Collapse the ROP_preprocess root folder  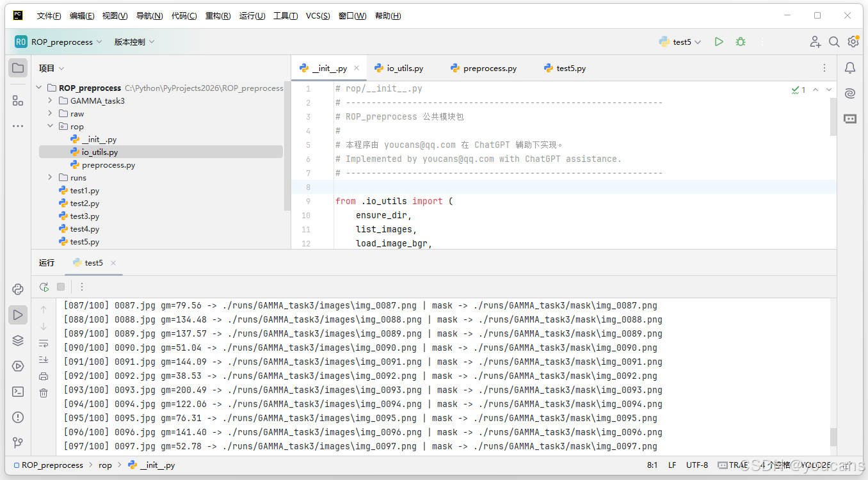38,88
